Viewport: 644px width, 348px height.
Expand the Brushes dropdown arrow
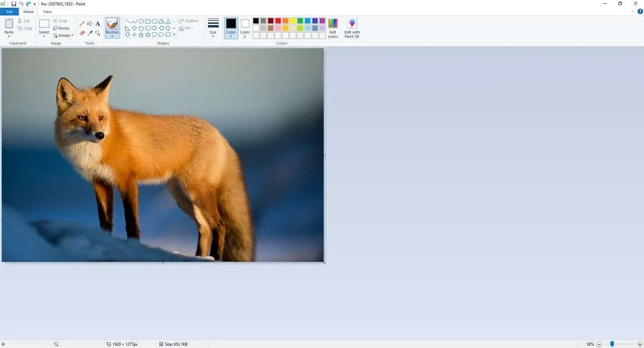[x=112, y=36]
